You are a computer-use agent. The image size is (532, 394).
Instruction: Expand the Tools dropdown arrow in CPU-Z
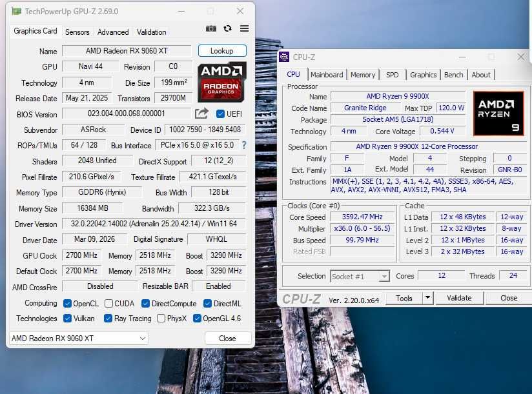pyautogui.click(x=427, y=298)
